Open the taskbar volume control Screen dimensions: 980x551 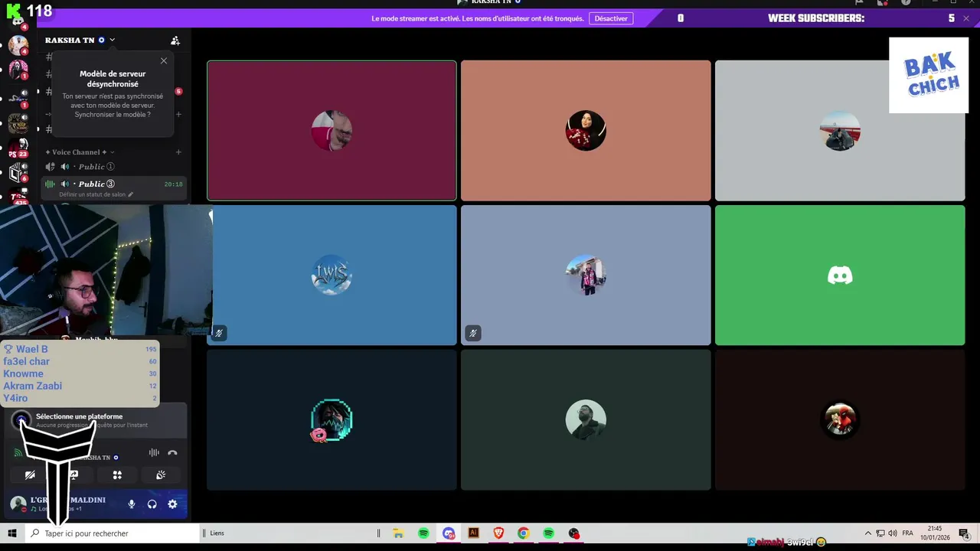click(893, 533)
